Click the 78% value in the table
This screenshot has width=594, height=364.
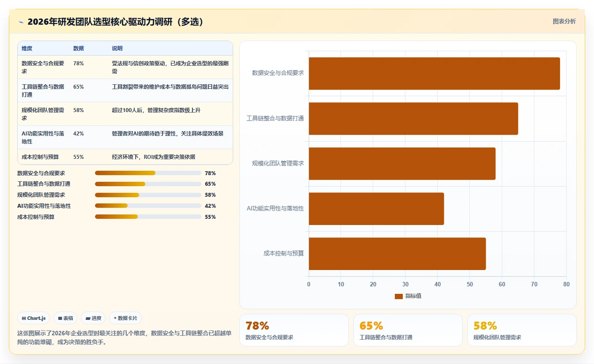pyautogui.click(x=79, y=64)
